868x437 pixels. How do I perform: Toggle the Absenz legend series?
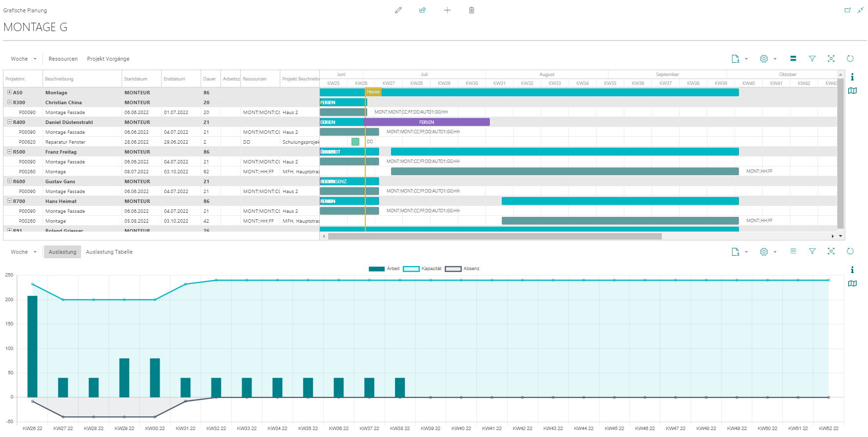(462, 269)
